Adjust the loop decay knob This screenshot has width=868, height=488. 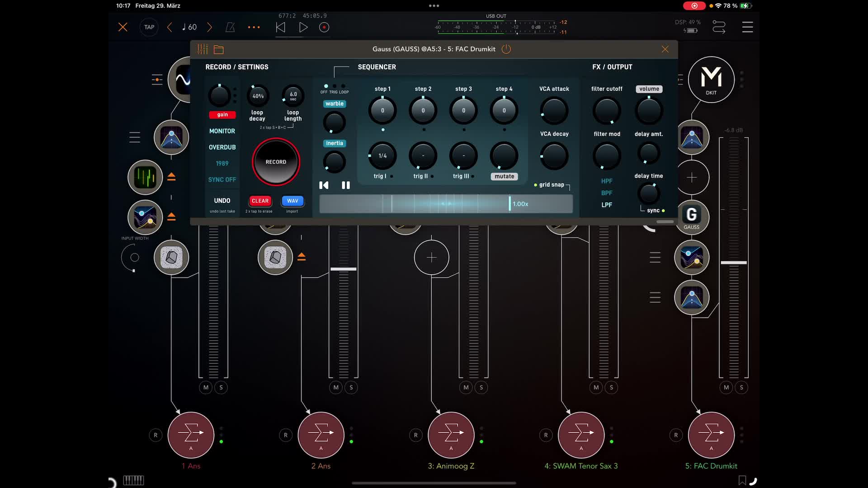click(x=258, y=96)
